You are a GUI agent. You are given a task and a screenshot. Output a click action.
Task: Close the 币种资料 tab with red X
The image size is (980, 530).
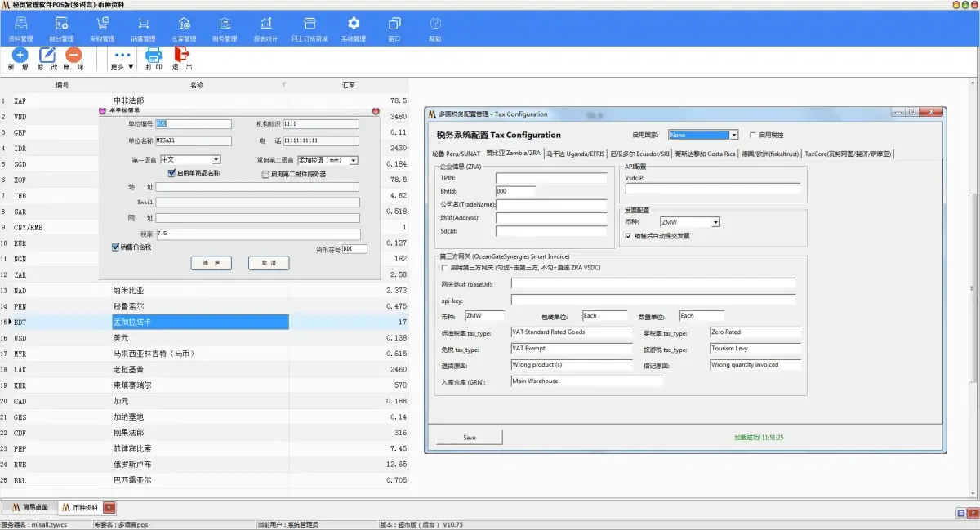click(x=111, y=507)
